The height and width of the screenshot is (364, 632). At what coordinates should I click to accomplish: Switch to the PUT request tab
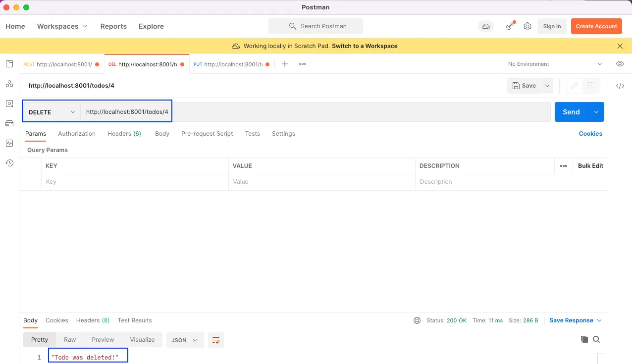pos(232,64)
